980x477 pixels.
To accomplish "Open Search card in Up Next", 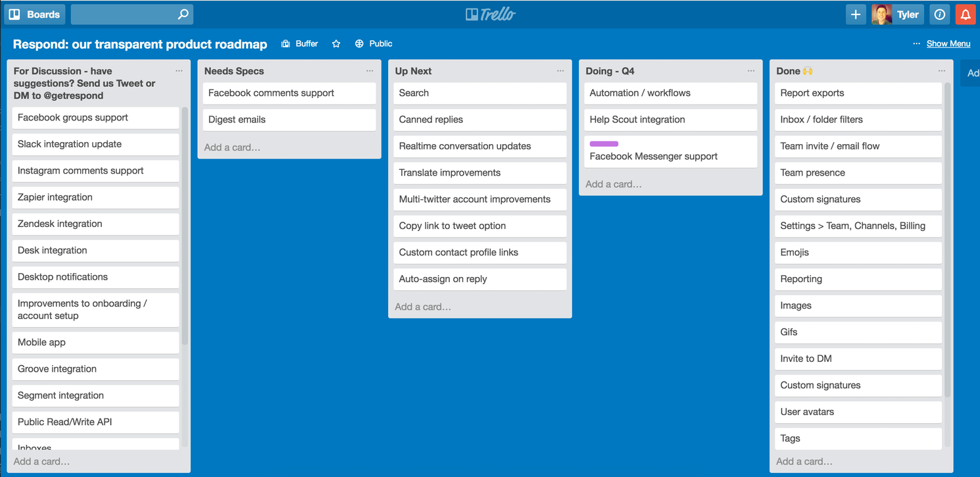I will [x=480, y=93].
